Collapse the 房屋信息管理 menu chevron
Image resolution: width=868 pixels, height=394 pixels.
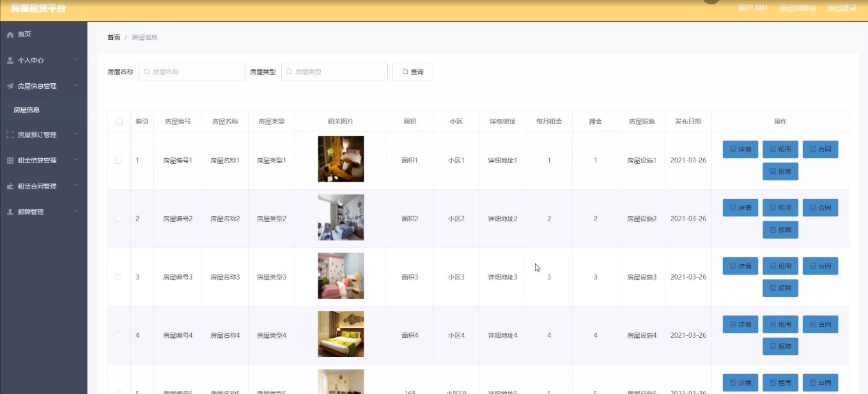click(x=75, y=85)
